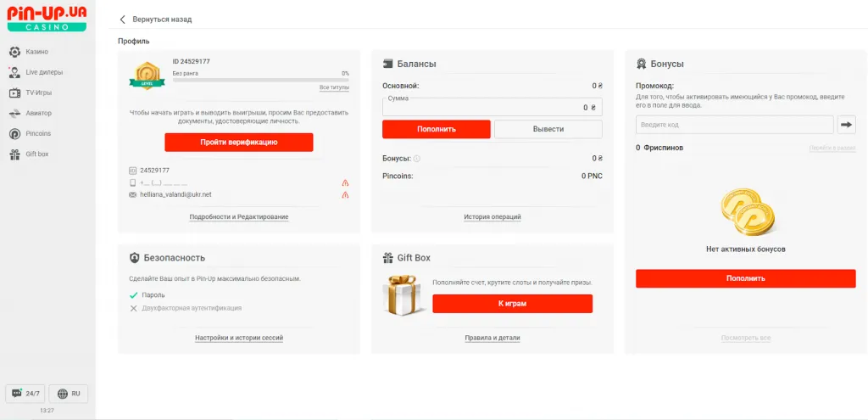This screenshot has height=420, width=868.
Task: Open the Казино section icon
Action: (x=15, y=52)
